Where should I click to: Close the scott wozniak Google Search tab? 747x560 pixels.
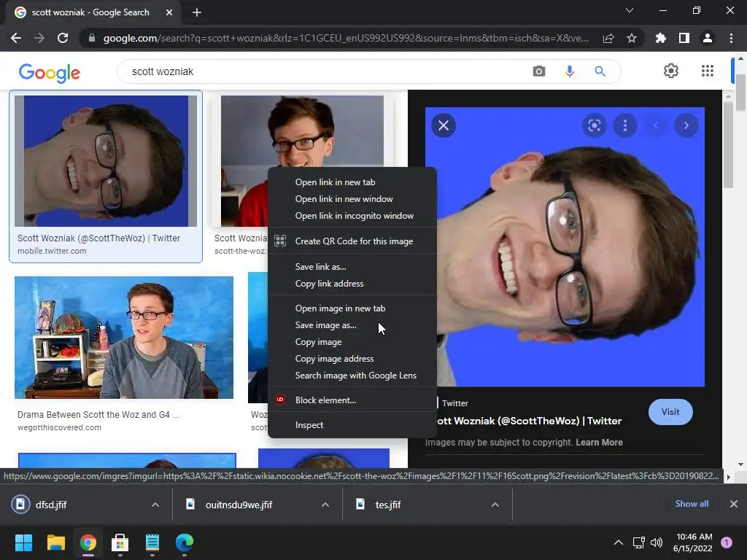pos(169,12)
